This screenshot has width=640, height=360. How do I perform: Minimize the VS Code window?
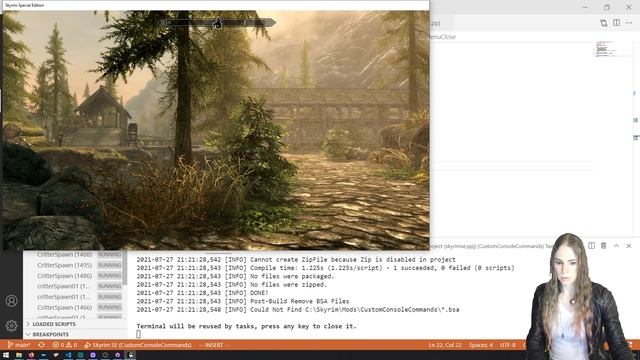(x=585, y=7)
